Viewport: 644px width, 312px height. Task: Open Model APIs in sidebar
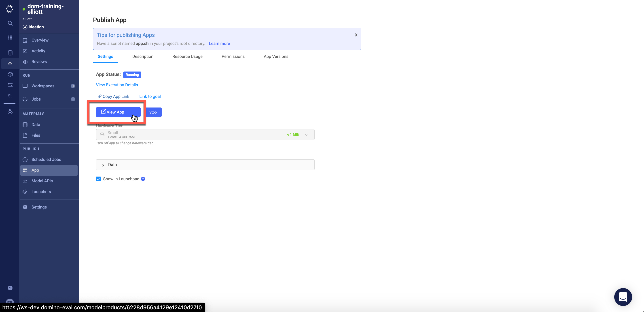tap(42, 181)
